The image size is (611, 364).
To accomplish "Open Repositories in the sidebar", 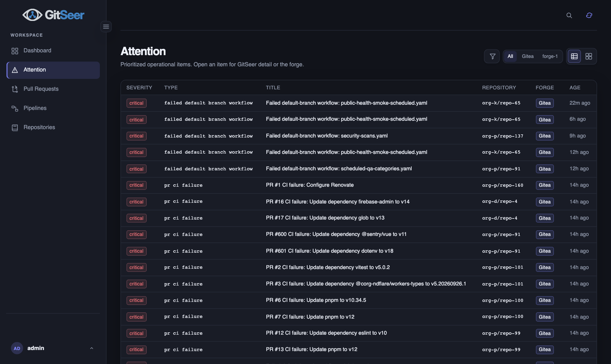I will pos(53,127).
